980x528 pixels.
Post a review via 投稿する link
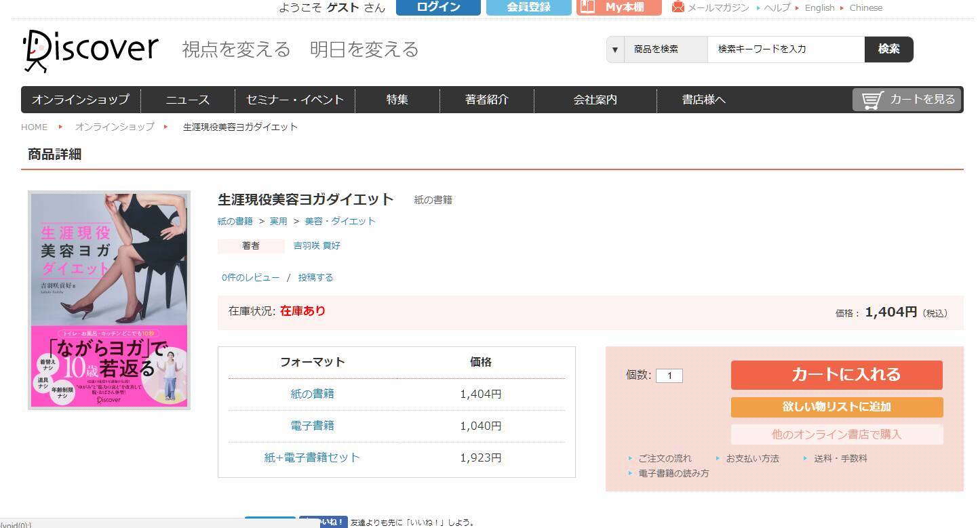click(316, 277)
